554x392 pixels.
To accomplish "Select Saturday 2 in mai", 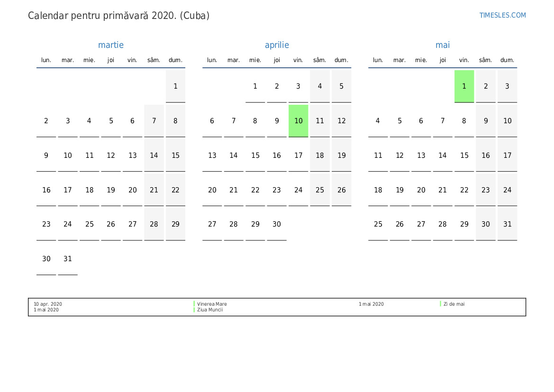I will click(485, 86).
